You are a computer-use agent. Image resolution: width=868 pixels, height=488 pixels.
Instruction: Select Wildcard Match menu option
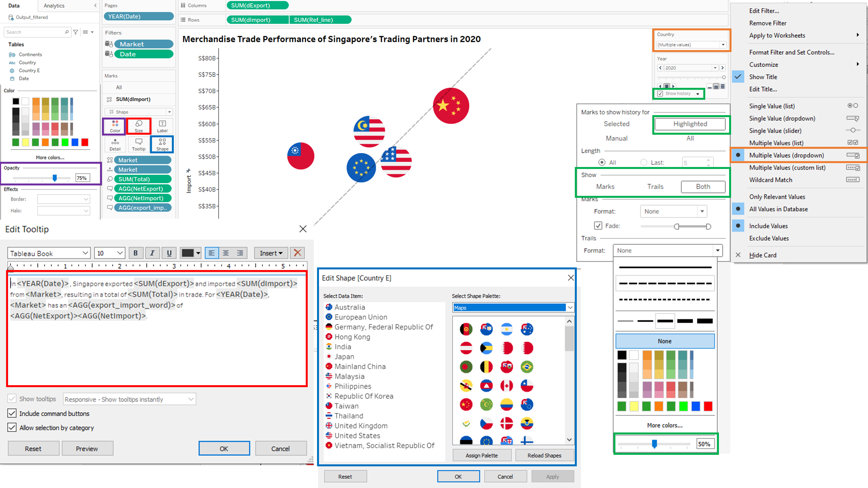pos(771,180)
